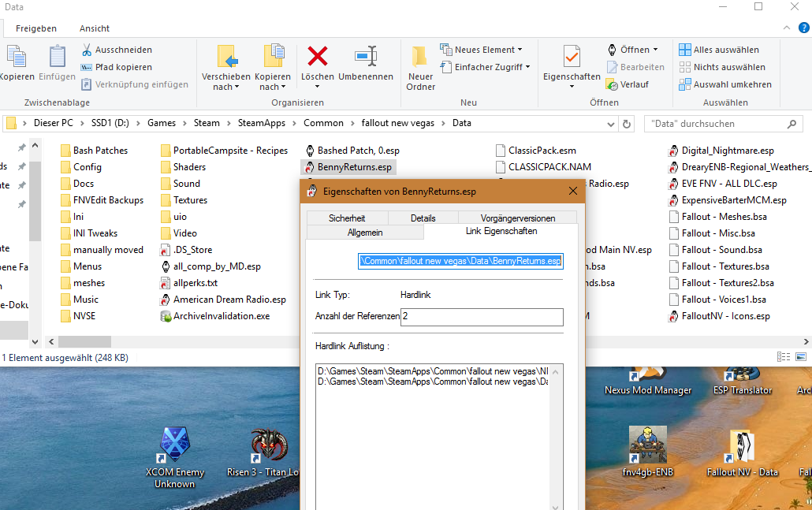The image size is (812, 510).
Task: Open fnv4gb-ENB desktop shortcut
Action: tap(648, 445)
